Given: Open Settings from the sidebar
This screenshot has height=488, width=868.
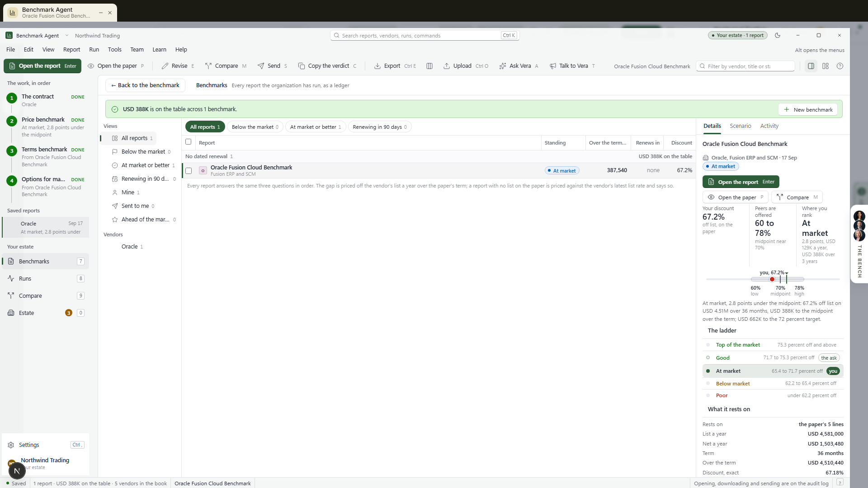Looking at the screenshot, I should 45,445.
